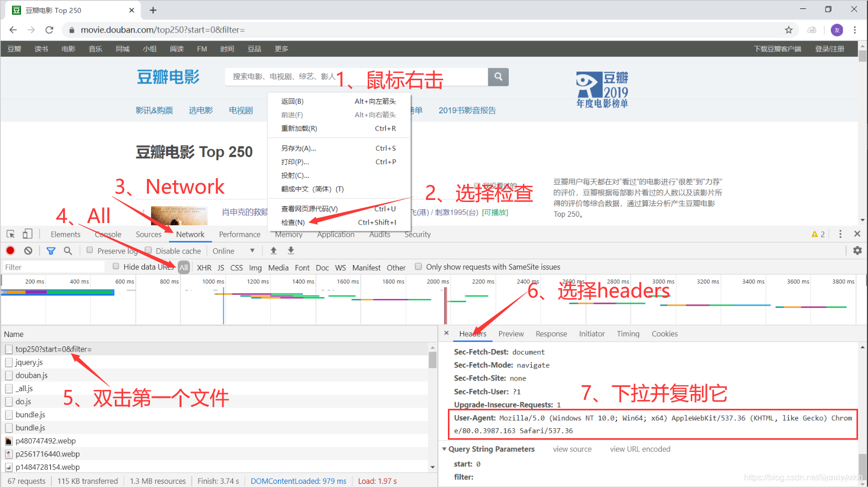The height and width of the screenshot is (487, 868).
Task: Toggle the device toolbar icon
Action: [27, 234]
